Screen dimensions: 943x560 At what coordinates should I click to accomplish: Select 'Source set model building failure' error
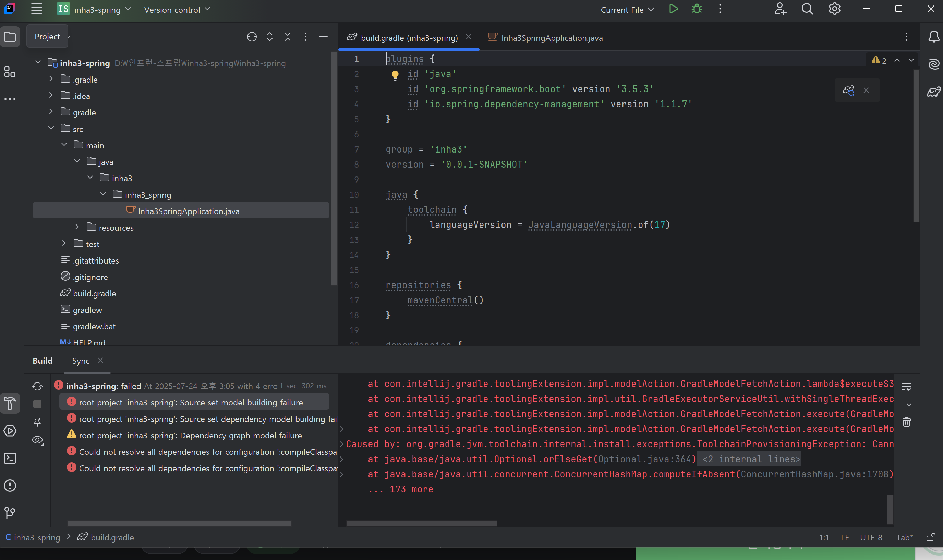tap(194, 402)
